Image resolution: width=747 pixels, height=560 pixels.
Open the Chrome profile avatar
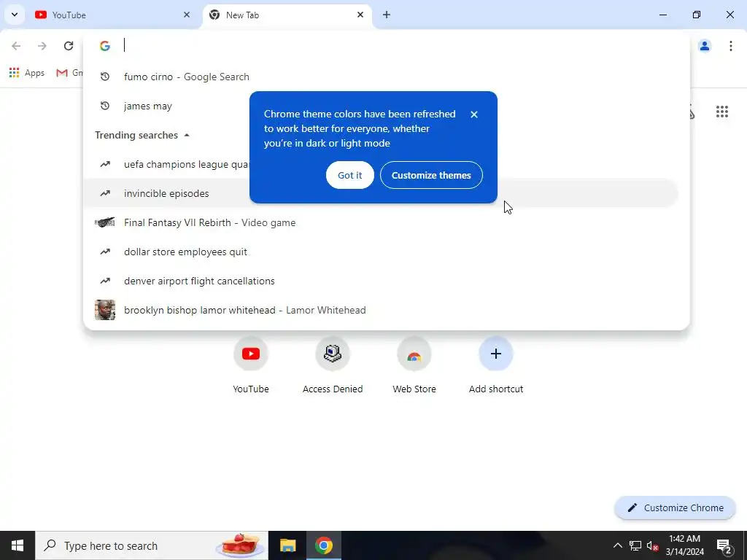pos(705,46)
